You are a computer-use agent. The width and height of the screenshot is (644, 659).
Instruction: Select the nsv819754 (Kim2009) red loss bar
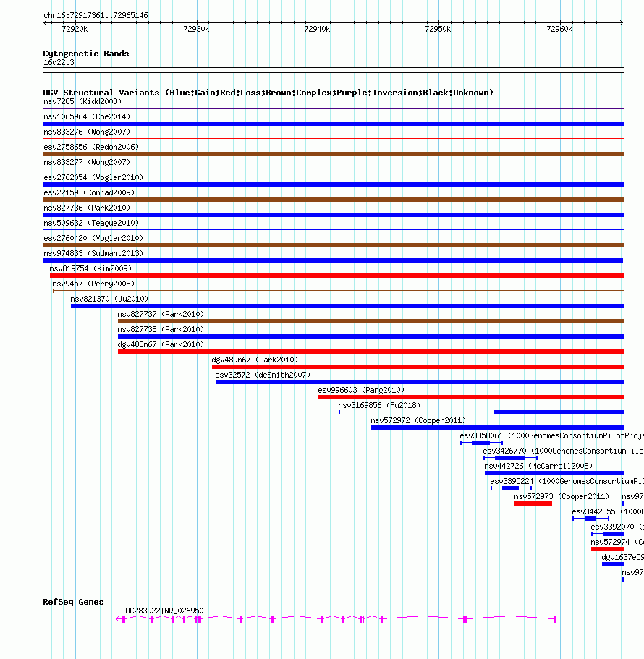(336, 276)
